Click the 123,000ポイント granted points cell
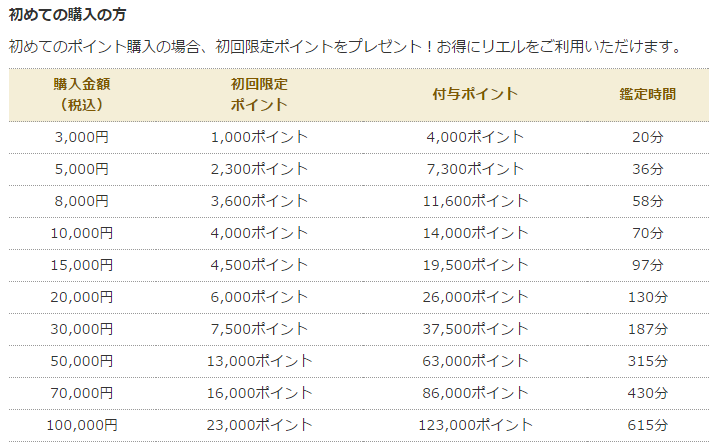The image size is (715, 442). pyautogui.click(x=475, y=425)
